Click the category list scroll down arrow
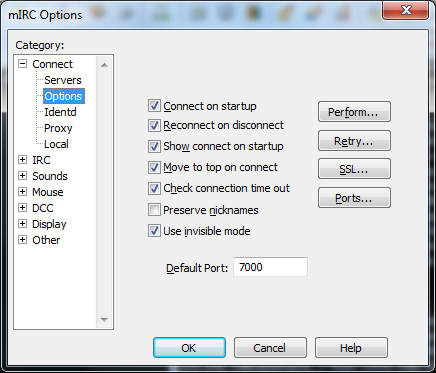This screenshot has height=373, width=436. coord(104,320)
